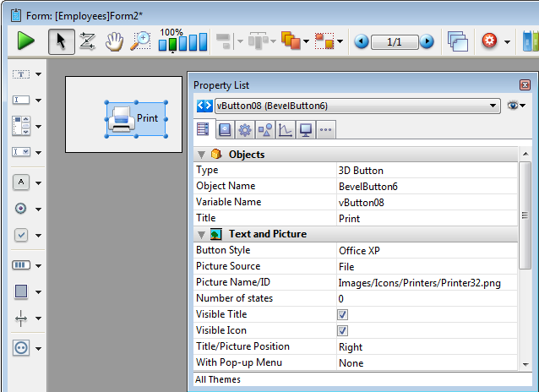Viewport: 539px width, 392px height.
Task: Collapse the Objects section
Action: [201, 155]
